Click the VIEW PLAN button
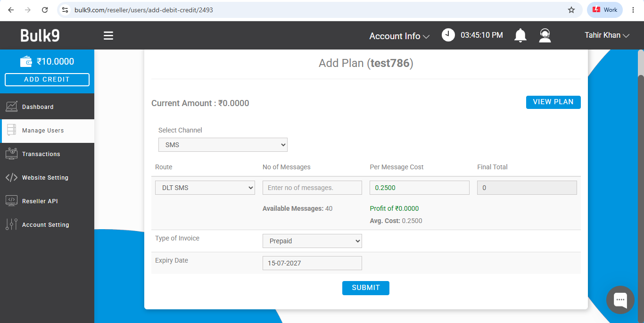 pyautogui.click(x=553, y=102)
